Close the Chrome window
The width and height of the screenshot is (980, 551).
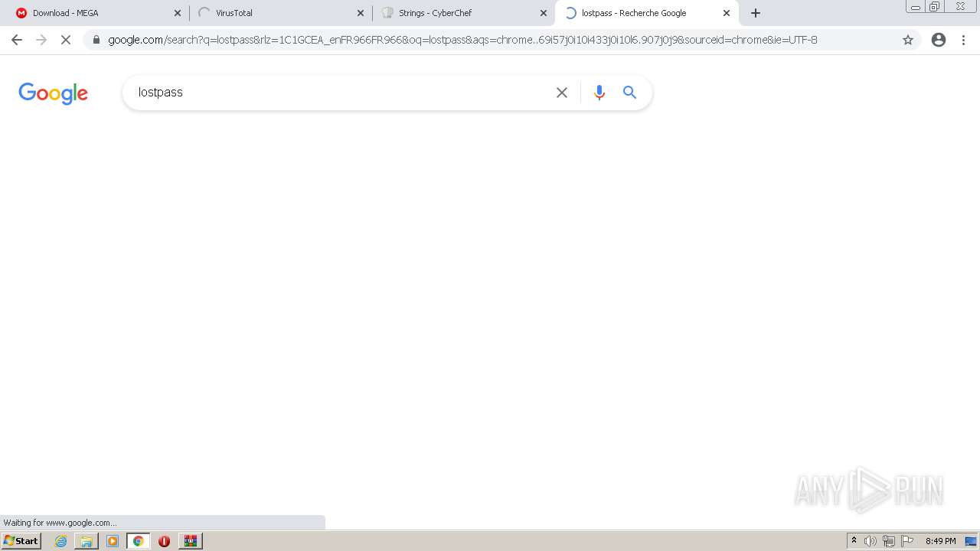point(960,7)
